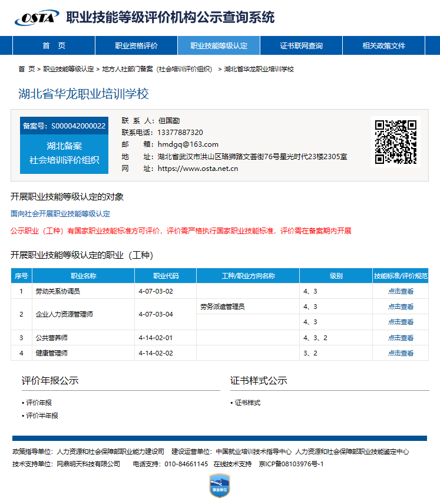The image size is (440, 504).
Task: Click the header title 职业技能等级评价机构公示查询系统
Action: [x=170, y=17]
